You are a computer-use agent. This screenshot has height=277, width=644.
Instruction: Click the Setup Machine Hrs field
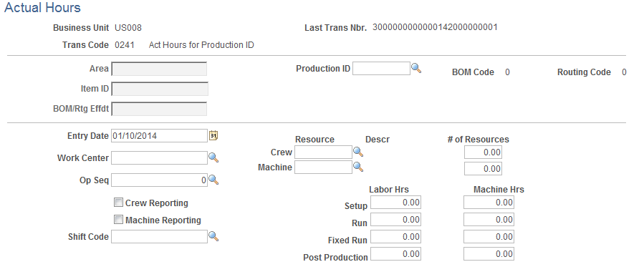(x=489, y=203)
